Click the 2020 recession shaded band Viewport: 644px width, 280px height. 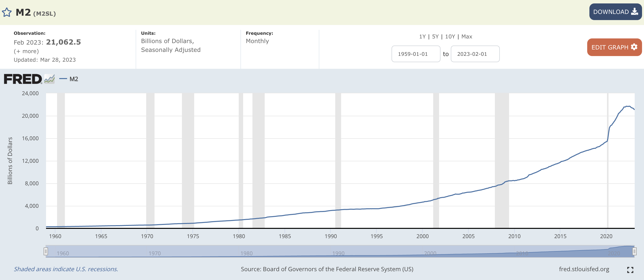(x=608, y=160)
